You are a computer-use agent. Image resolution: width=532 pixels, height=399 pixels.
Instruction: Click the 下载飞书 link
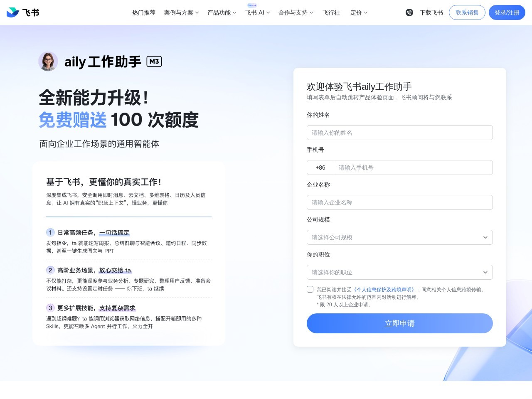click(x=431, y=12)
